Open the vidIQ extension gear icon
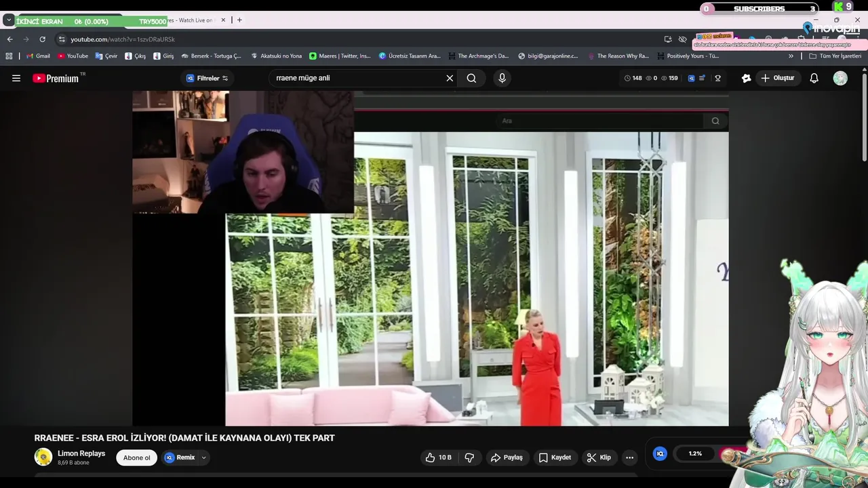The image size is (868, 488). point(746,78)
